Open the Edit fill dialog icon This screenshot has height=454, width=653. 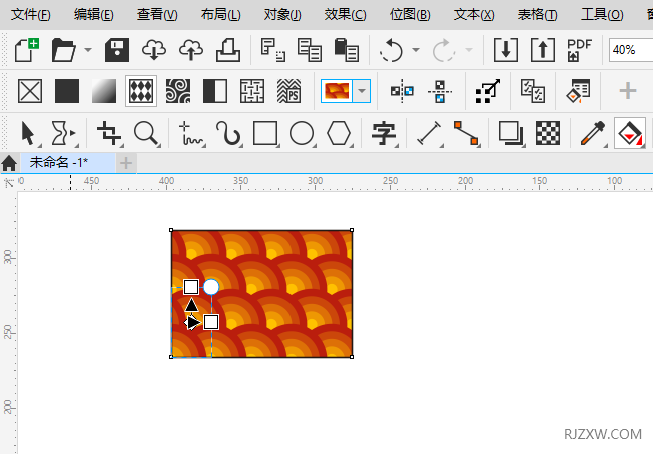click(x=578, y=91)
